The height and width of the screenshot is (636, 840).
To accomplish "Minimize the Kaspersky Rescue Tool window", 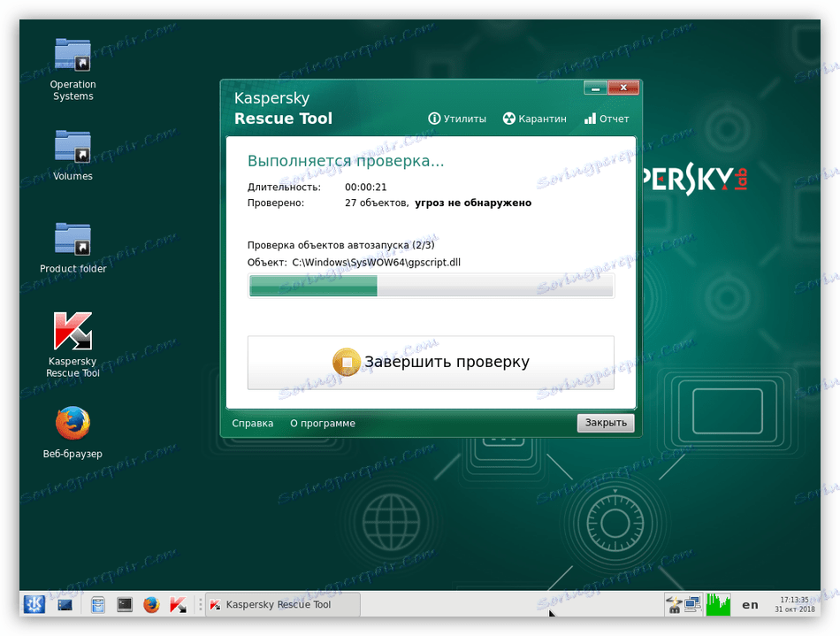I will pyautogui.click(x=595, y=88).
